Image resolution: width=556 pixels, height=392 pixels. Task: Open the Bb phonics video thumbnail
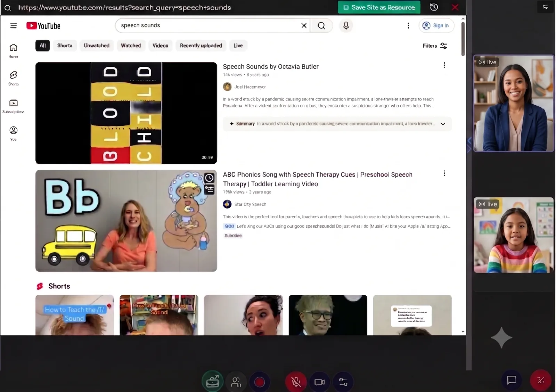tap(126, 221)
